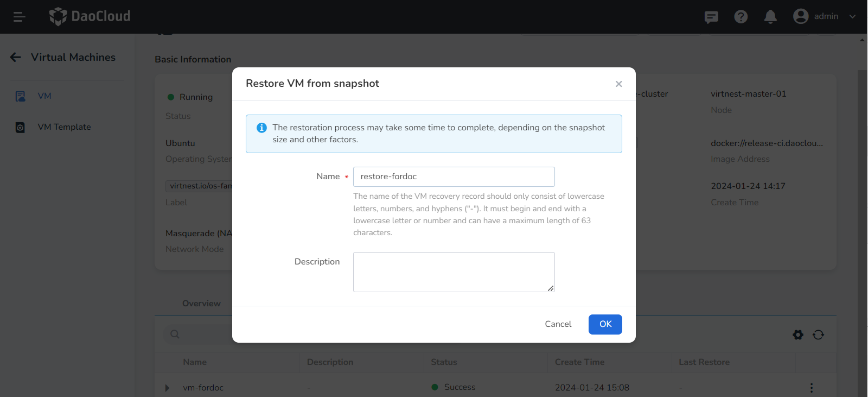Image resolution: width=868 pixels, height=397 pixels.
Task: Click the admin user avatar icon
Action: coord(801,16)
